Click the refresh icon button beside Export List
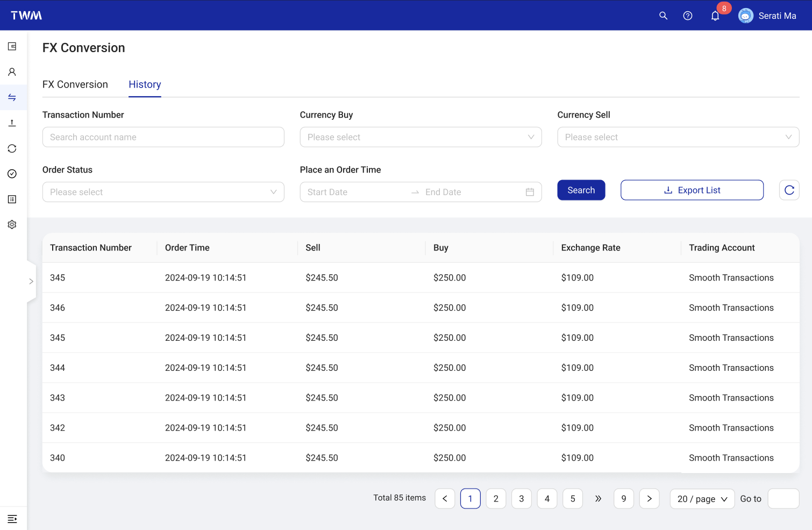The width and height of the screenshot is (812, 530). pyautogui.click(x=789, y=190)
